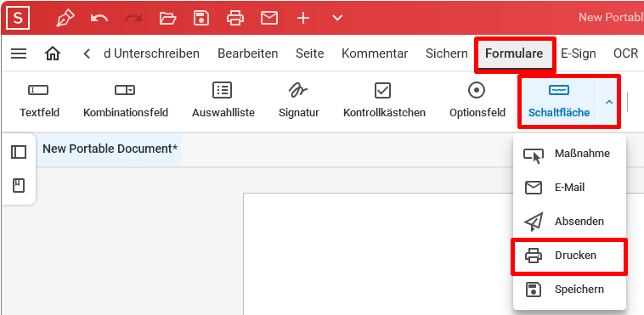
Task: Open a file using the folder icon
Action: coord(167,18)
